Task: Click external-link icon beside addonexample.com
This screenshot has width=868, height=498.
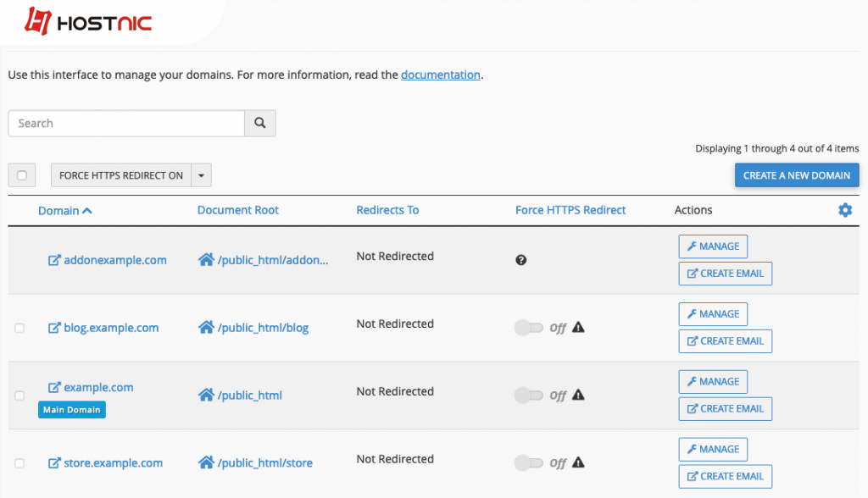Action: click(x=53, y=260)
